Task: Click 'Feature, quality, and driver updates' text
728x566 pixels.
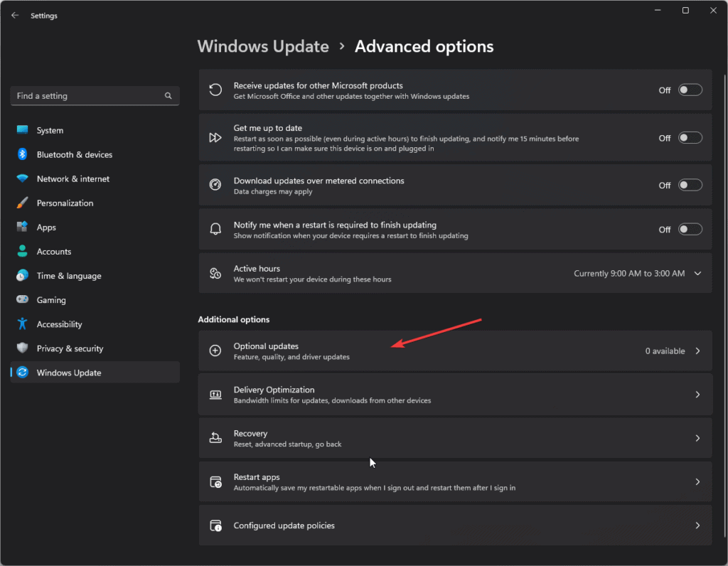Action: 291,356
